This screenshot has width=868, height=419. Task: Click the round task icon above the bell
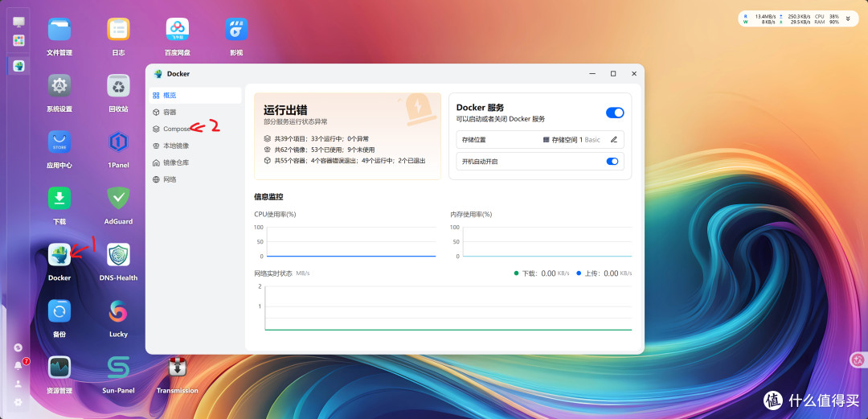coord(18,347)
